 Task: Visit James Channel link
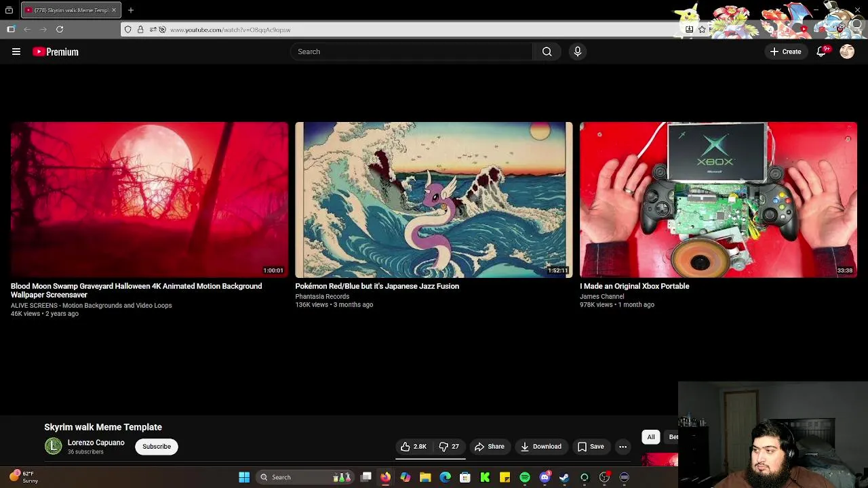pyautogui.click(x=602, y=296)
